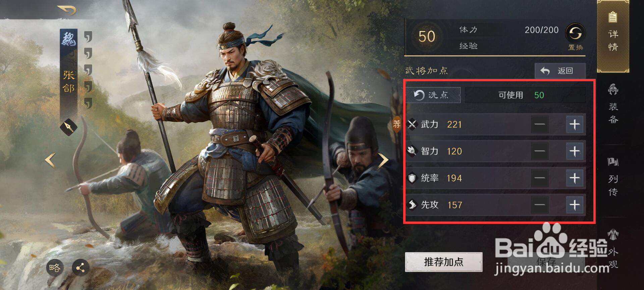Click the 返回 return button
This screenshot has height=290, width=644.
[x=560, y=71]
